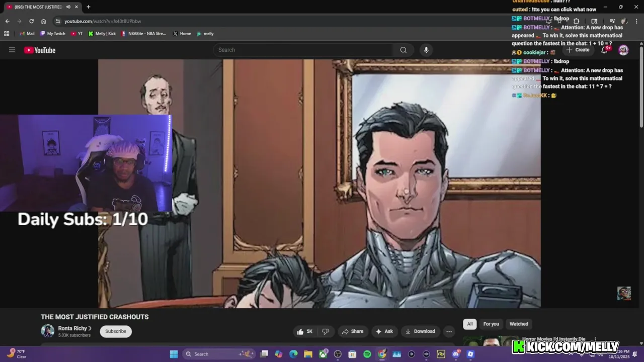Image resolution: width=644 pixels, height=362 pixels.
Task: Open the NBABite bookmark
Action: [143, 34]
